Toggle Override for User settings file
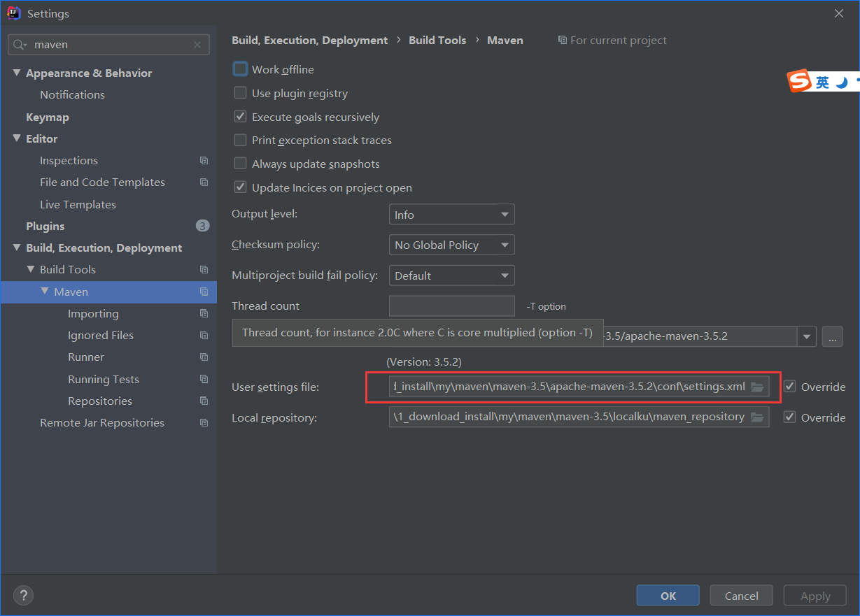This screenshot has height=616, width=860. click(790, 387)
